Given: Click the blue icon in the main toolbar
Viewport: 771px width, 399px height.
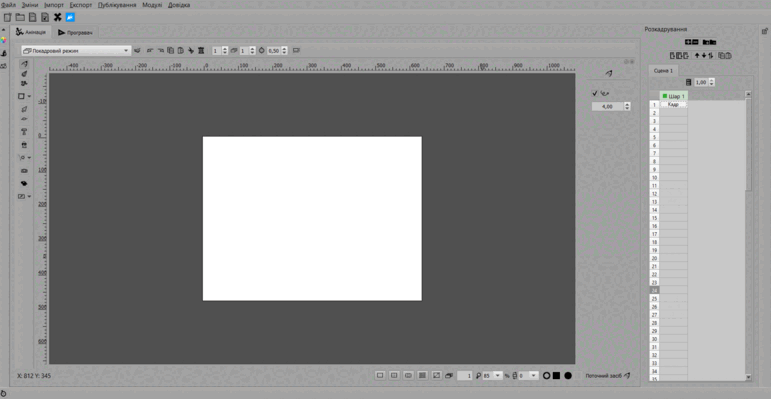Looking at the screenshot, I should coord(70,17).
